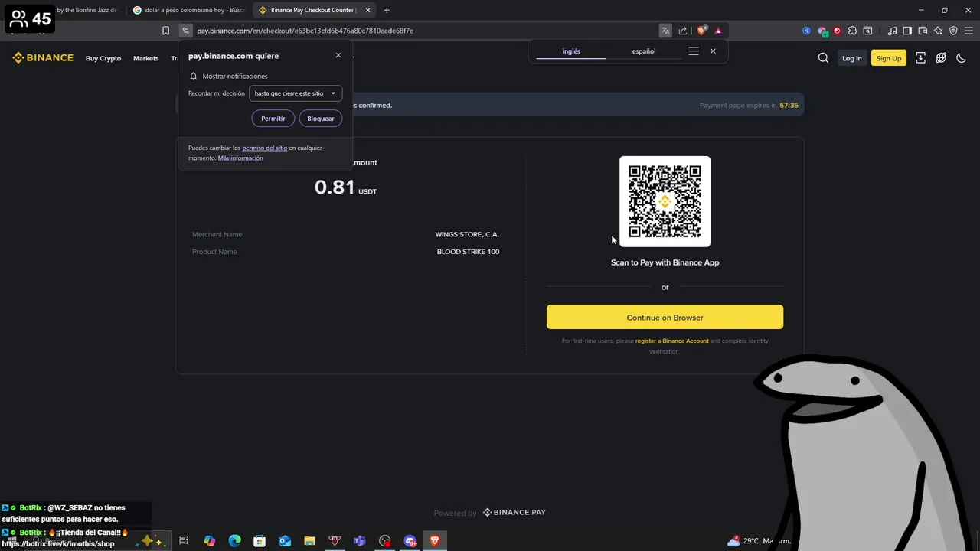Open the Buy Crypto menu

tap(103, 58)
